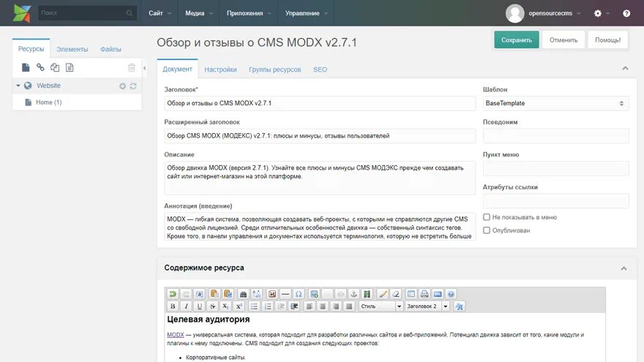The image size is (644, 362).
Task: Apply superscript formatting
Action: [239, 306]
